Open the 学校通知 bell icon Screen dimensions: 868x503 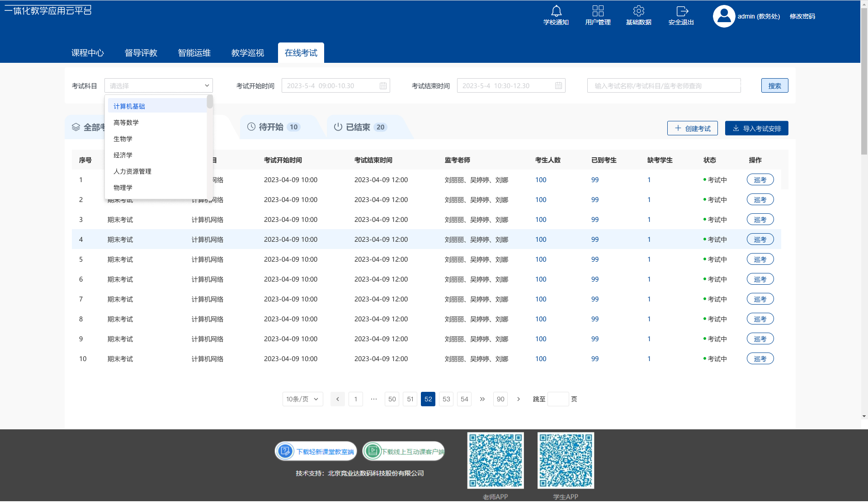[556, 11]
